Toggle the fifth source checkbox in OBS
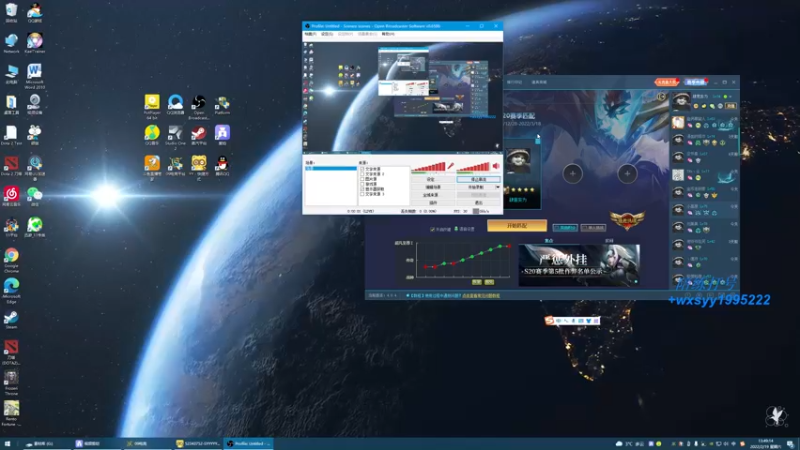This screenshot has height=450, width=800. 362,189
